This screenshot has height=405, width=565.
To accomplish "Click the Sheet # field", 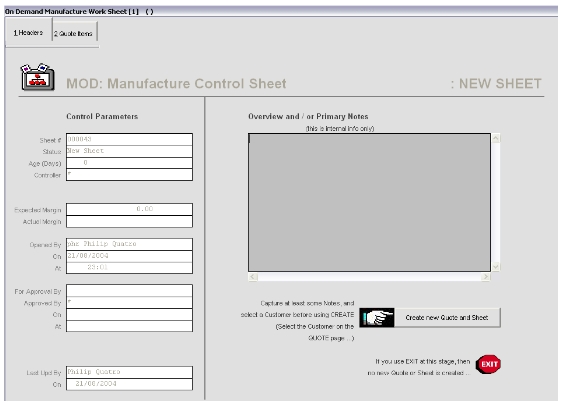I will click(x=129, y=139).
